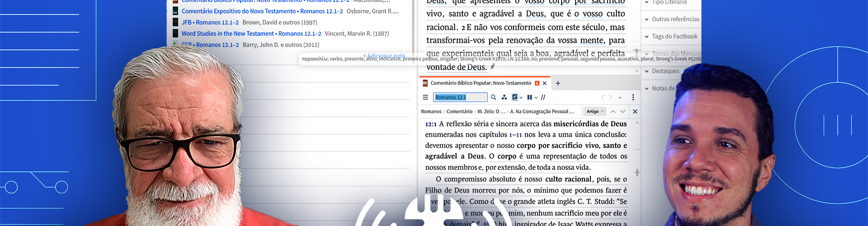
Task: Click the word 'vontade de Deus' in Bible text
Action: click(x=457, y=67)
